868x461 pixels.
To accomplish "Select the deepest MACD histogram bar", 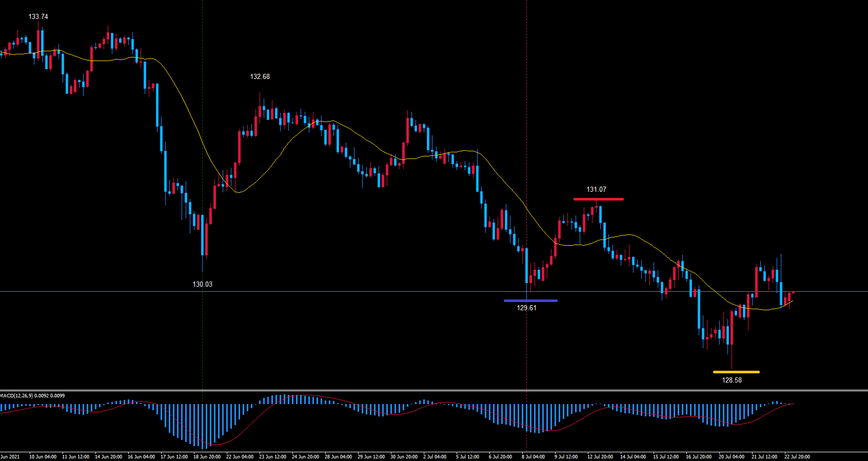I will pos(207,427).
